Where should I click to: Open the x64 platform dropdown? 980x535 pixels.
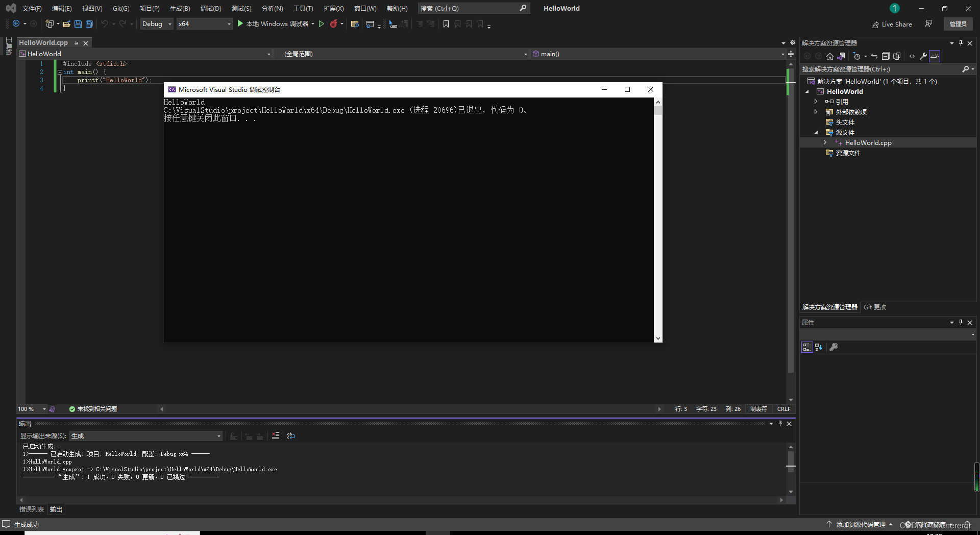pyautogui.click(x=204, y=23)
